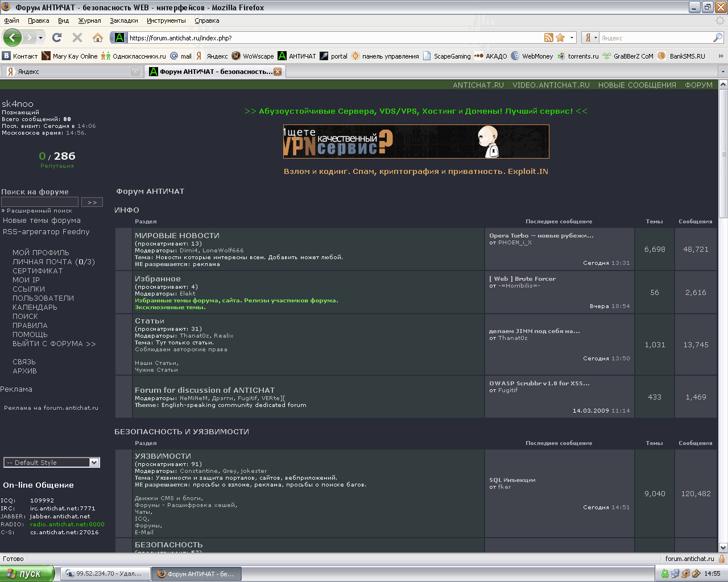Open list all tabs dropdown

point(723,72)
